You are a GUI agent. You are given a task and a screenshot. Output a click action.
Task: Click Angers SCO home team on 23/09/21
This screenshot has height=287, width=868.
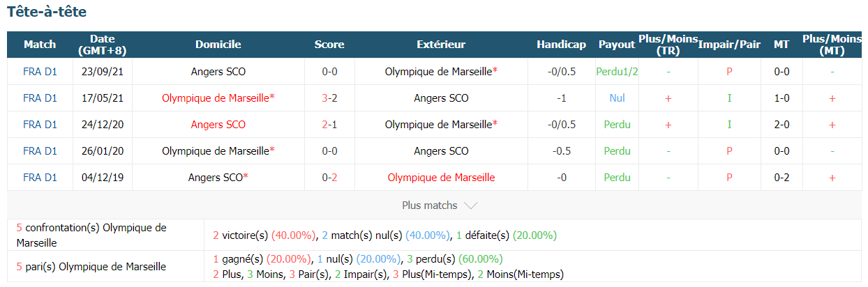[x=218, y=71]
